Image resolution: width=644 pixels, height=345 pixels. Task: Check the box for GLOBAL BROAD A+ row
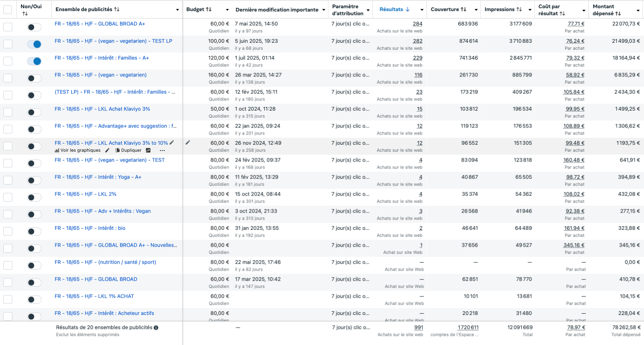[x=8, y=27]
